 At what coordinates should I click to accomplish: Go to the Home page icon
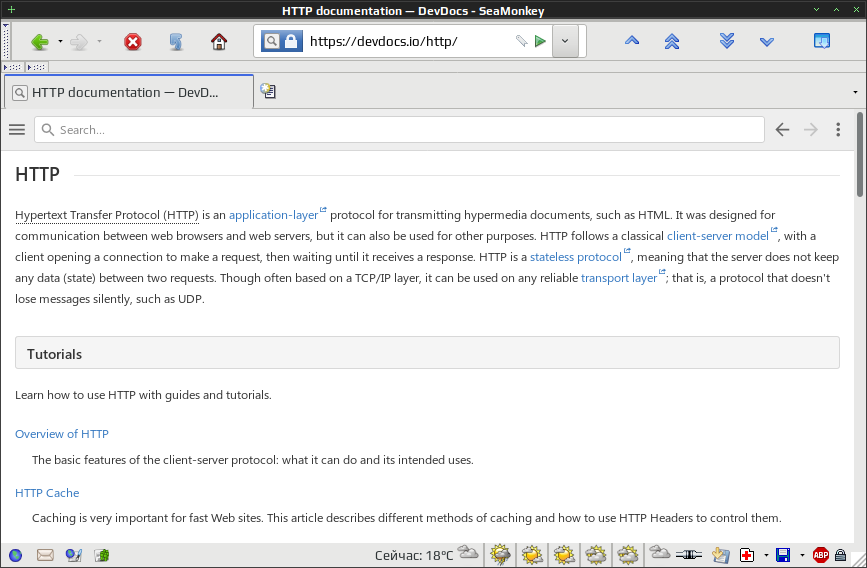tap(219, 41)
